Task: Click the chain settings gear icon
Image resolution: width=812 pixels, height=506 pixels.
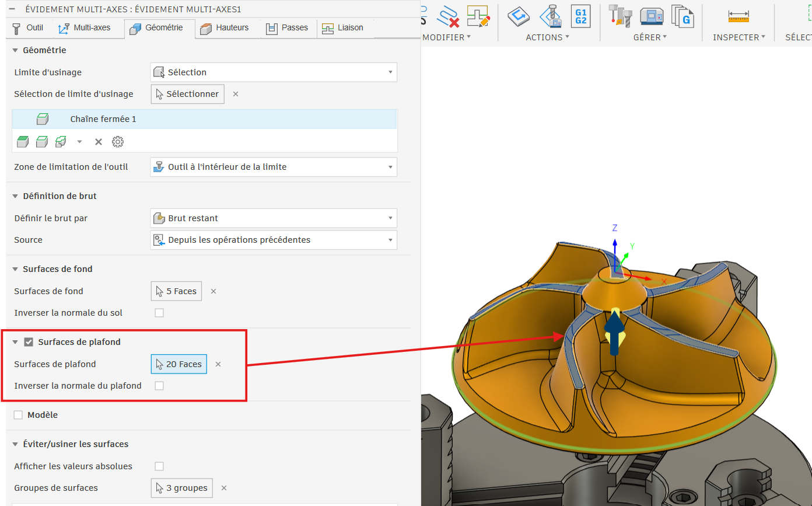Action: coord(118,142)
